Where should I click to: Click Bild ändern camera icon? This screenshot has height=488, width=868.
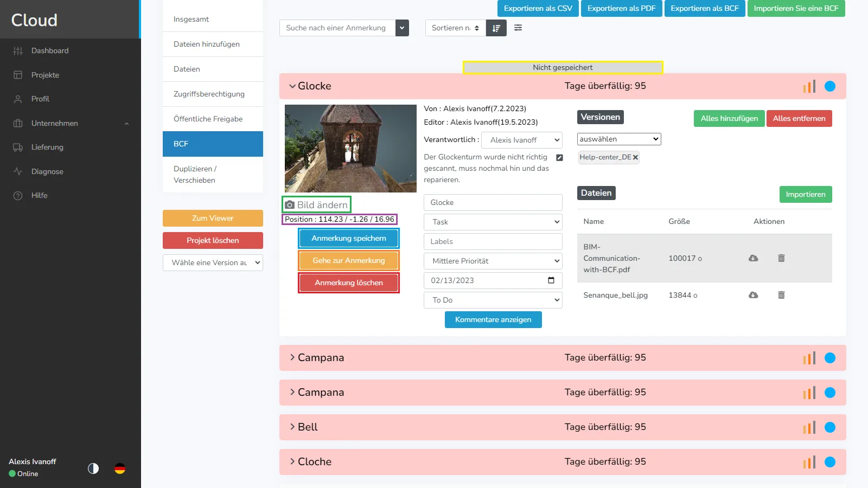(x=290, y=205)
